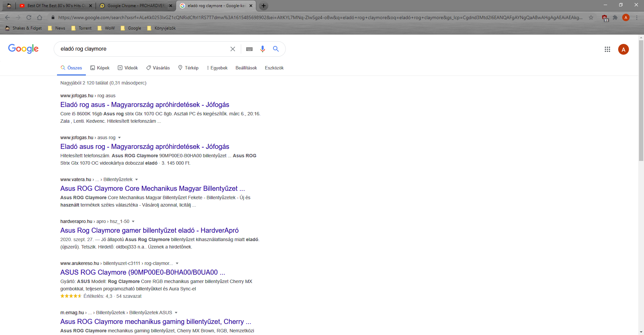Click the browser back arrow

tap(8, 17)
